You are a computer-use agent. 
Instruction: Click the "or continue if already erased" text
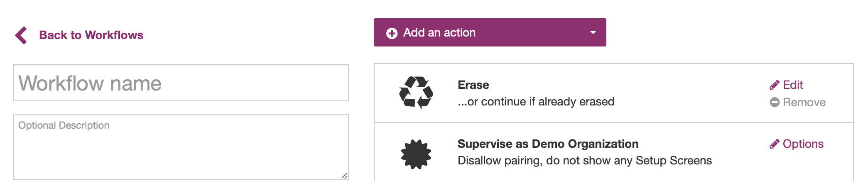click(x=536, y=102)
